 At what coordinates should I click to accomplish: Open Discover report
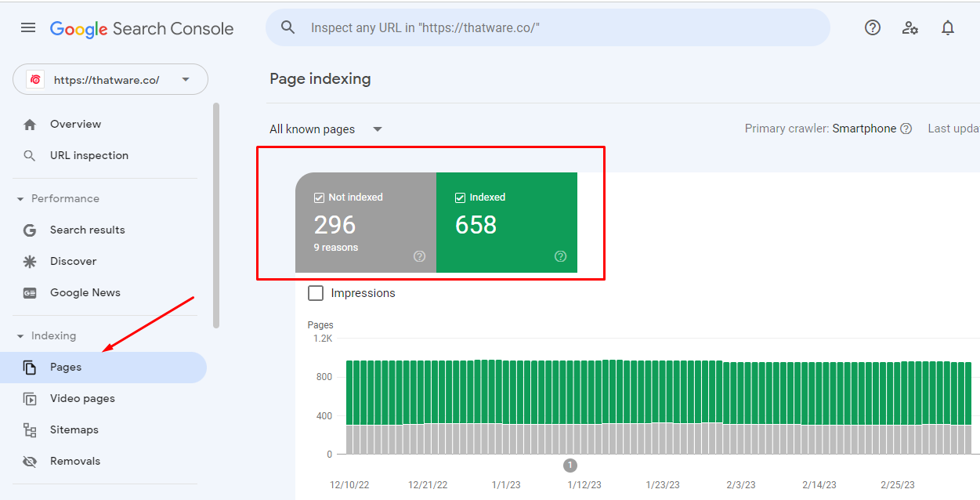tap(103, 262)
